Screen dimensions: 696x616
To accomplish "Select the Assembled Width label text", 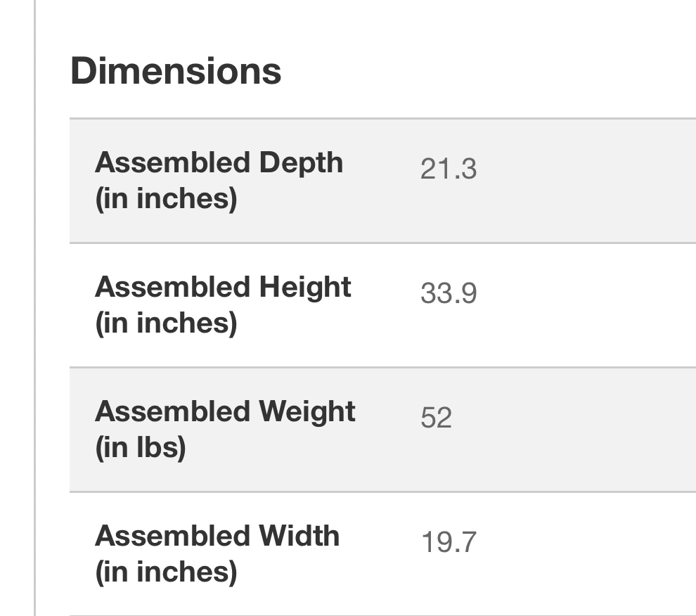I will coord(217,536).
